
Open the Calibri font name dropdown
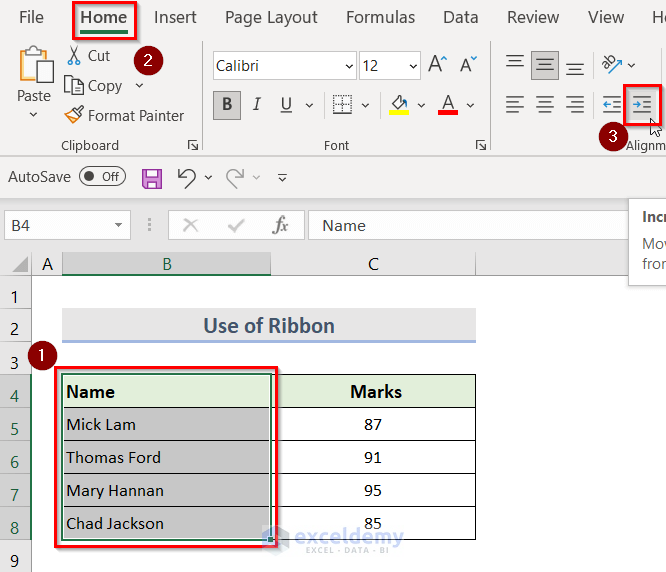(349, 66)
